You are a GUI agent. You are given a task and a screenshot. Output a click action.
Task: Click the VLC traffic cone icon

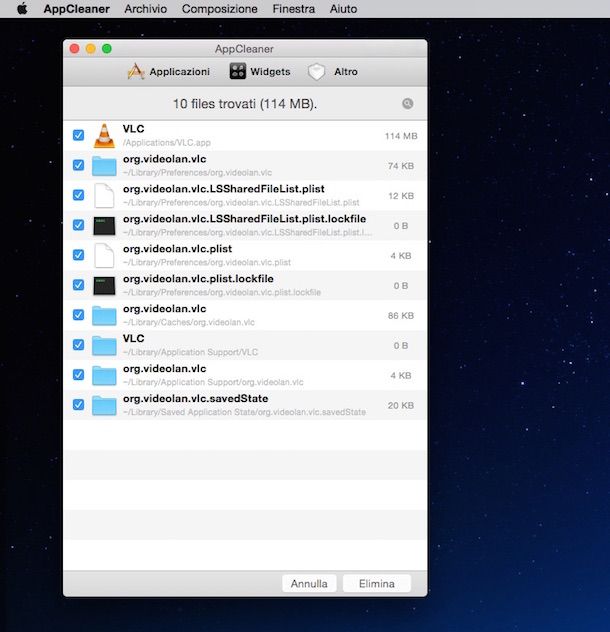click(104, 136)
